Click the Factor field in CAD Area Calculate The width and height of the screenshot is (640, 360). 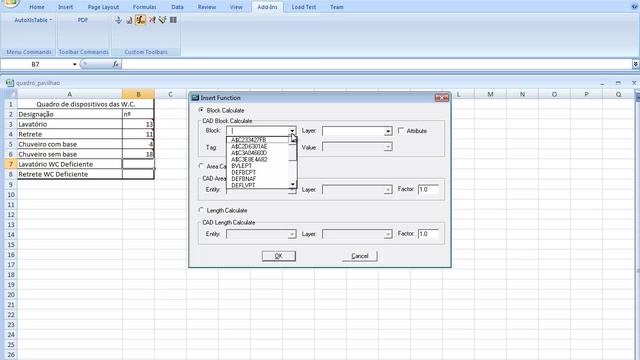click(x=428, y=189)
